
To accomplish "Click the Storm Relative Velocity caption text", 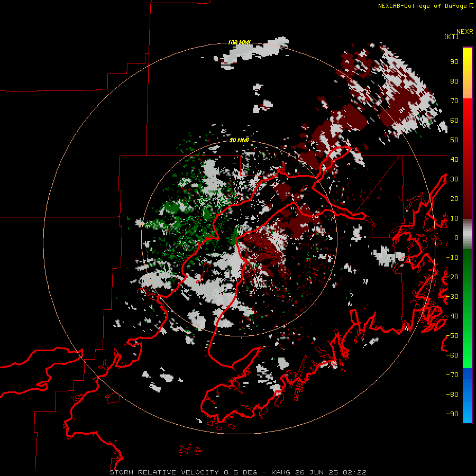I will 238,472.
